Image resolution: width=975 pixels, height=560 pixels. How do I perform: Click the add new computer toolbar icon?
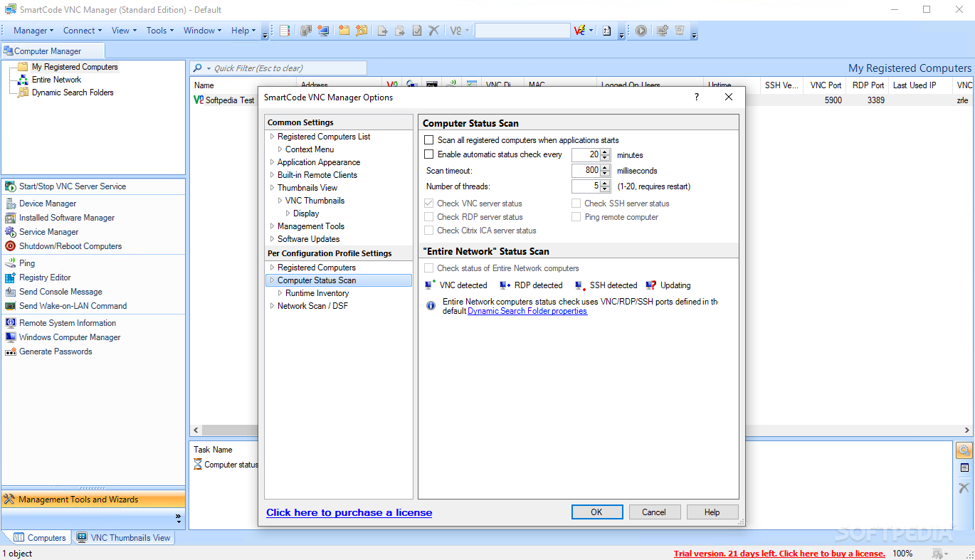click(x=323, y=31)
